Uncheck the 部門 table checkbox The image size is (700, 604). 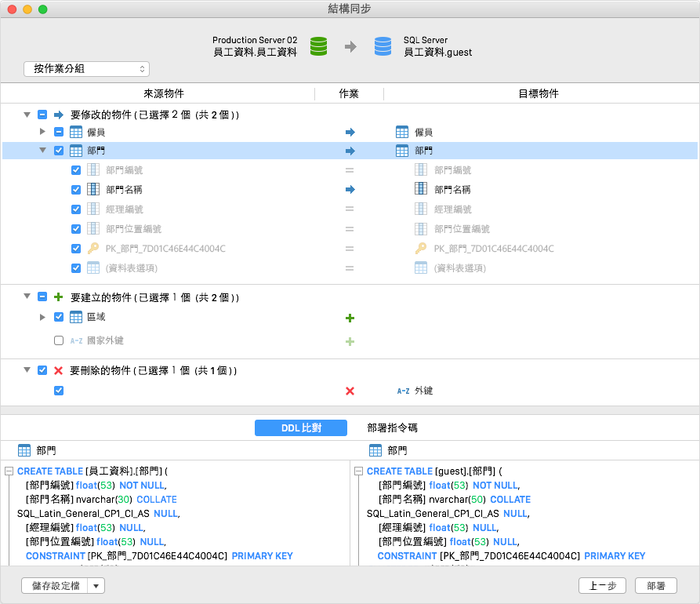click(x=59, y=151)
